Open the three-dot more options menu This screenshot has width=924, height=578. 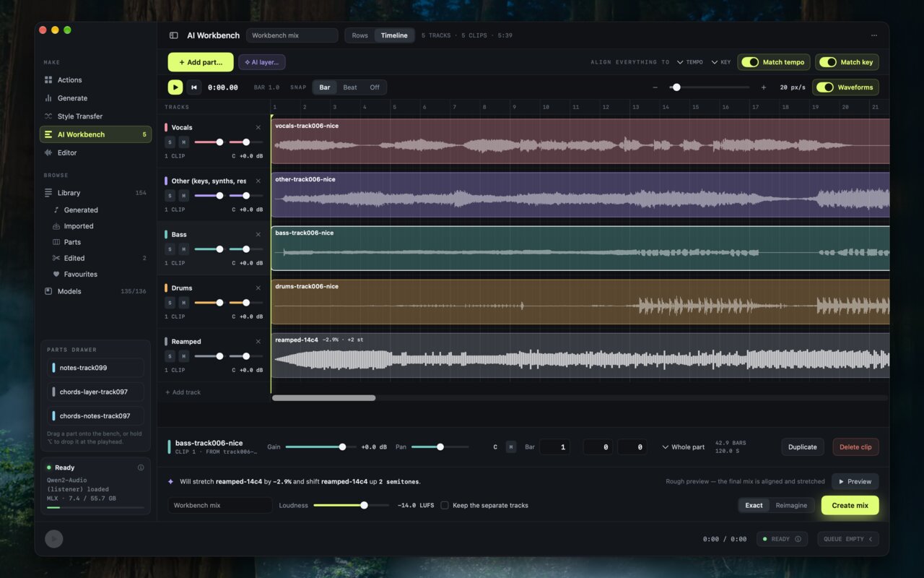click(874, 35)
